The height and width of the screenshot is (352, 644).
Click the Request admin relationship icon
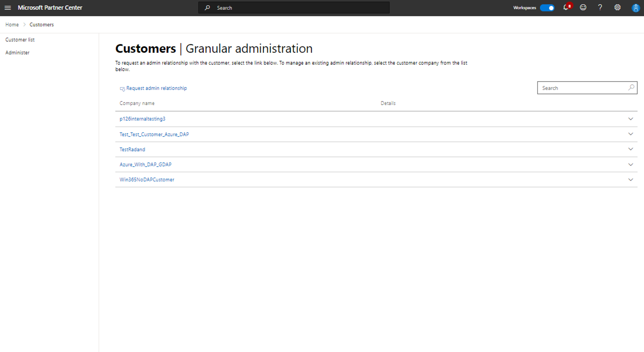[122, 89]
